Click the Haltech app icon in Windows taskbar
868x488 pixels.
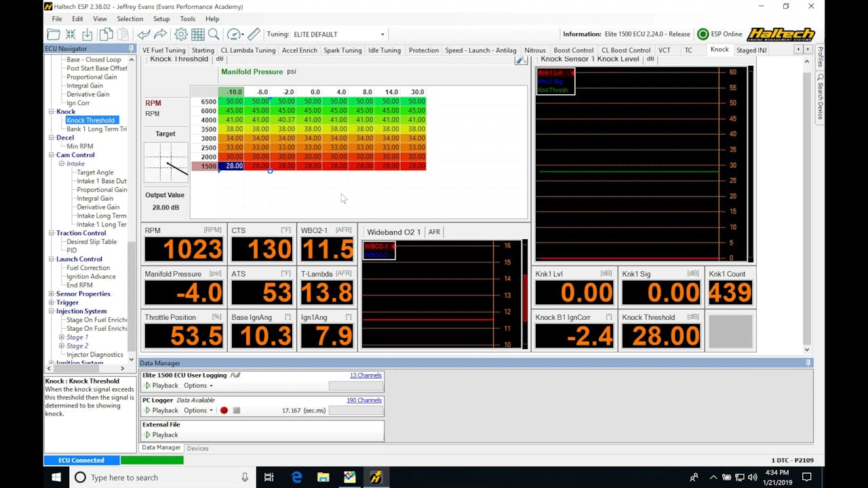coord(376,477)
